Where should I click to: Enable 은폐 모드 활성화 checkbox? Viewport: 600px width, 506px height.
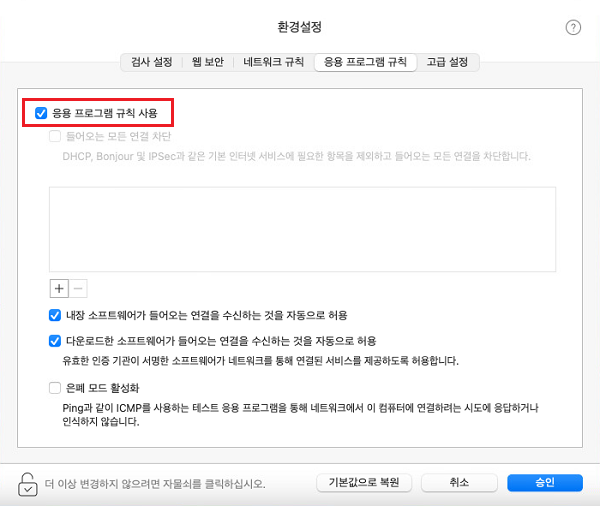tap(55, 388)
